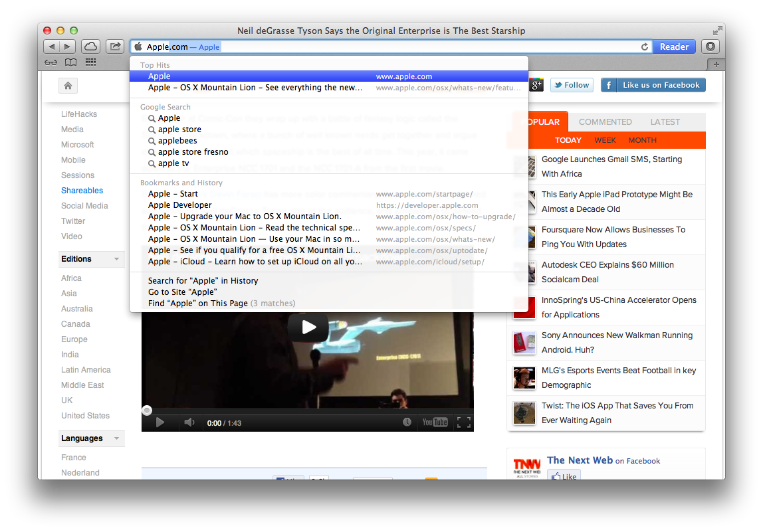Show Reading List glasses icon
This screenshot has width=763, height=532.
(51, 62)
